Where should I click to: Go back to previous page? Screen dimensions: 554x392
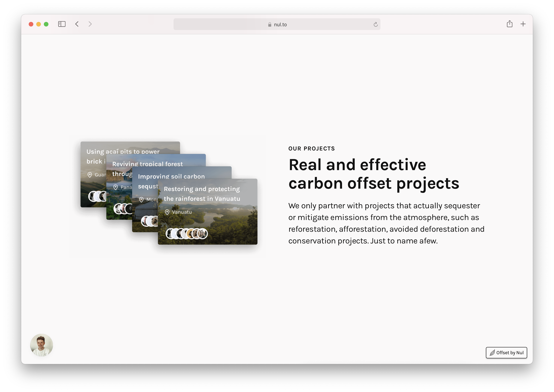(77, 24)
